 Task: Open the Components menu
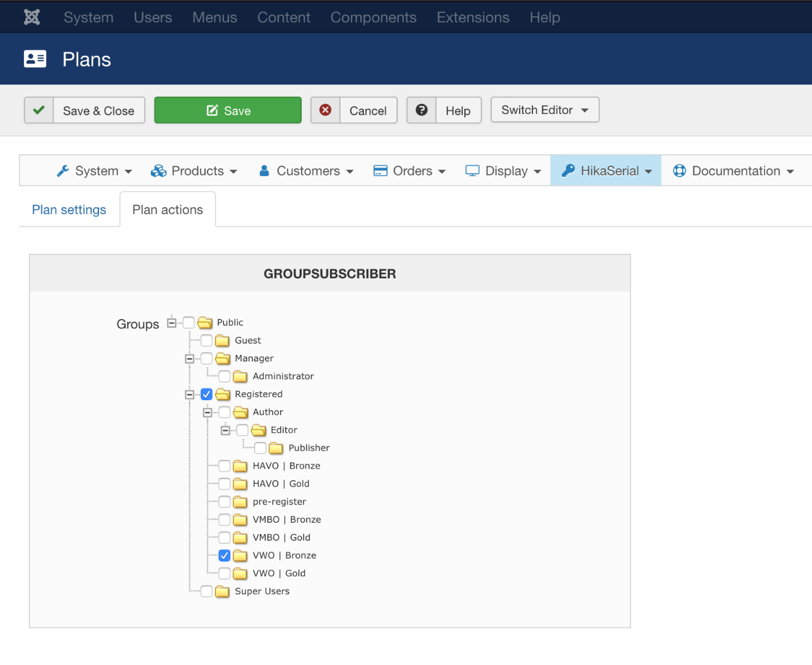pos(373,17)
